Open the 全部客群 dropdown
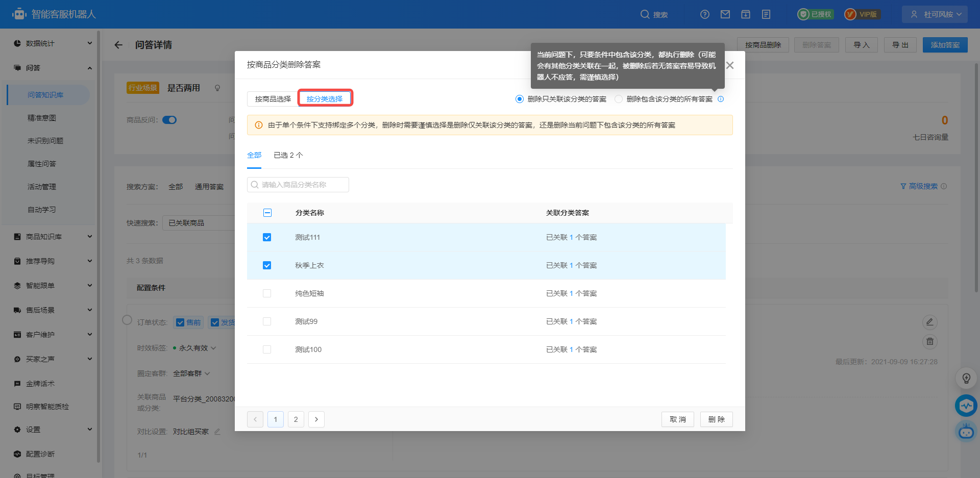The width and height of the screenshot is (980, 478). click(191, 373)
